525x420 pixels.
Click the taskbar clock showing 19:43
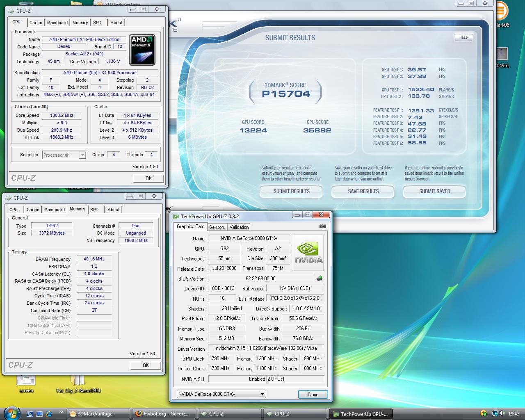[x=514, y=414]
